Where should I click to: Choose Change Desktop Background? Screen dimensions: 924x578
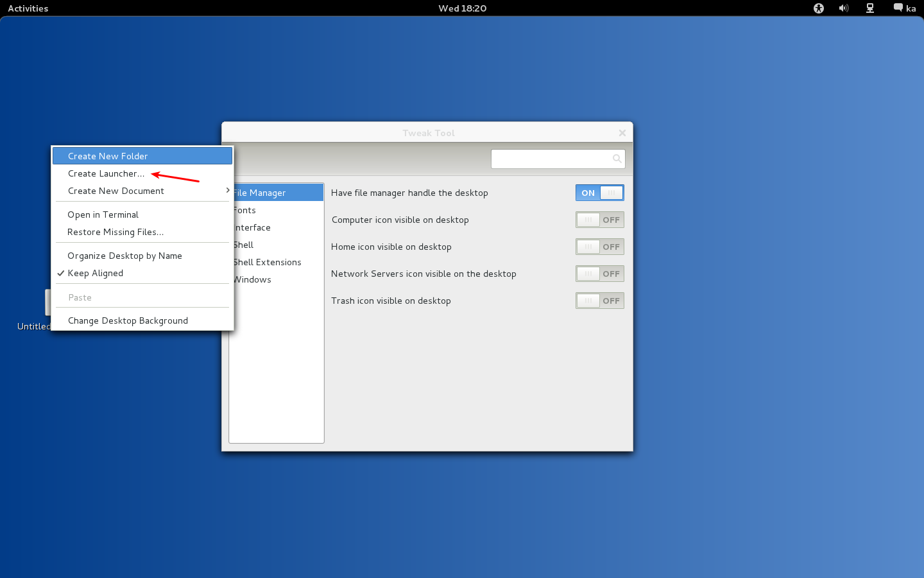click(128, 320)
